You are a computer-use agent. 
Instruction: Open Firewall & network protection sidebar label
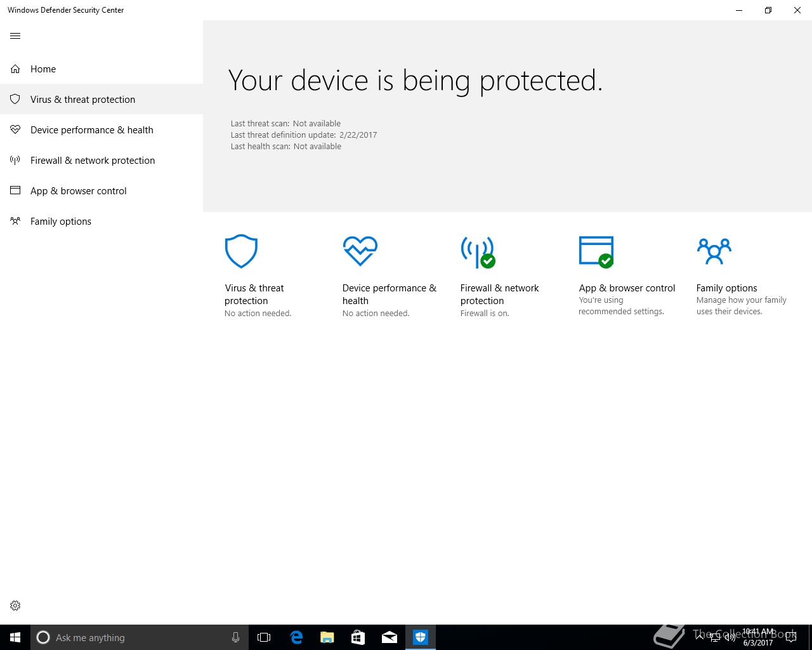[x=93, y=160]
